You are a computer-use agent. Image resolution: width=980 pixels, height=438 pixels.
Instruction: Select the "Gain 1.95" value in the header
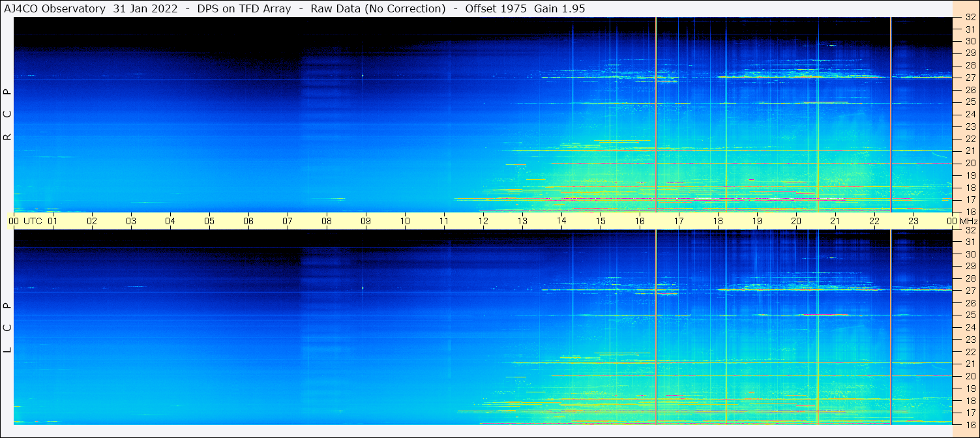point(559,8)
